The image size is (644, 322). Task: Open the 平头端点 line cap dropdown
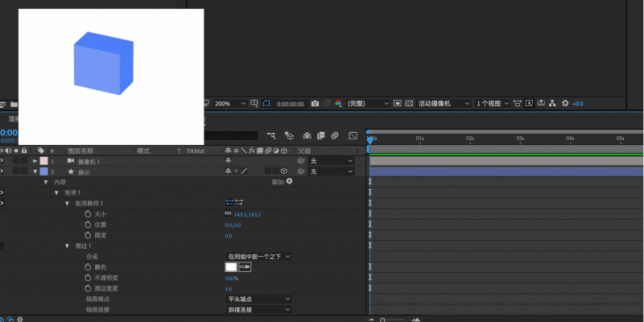[258, 299]
